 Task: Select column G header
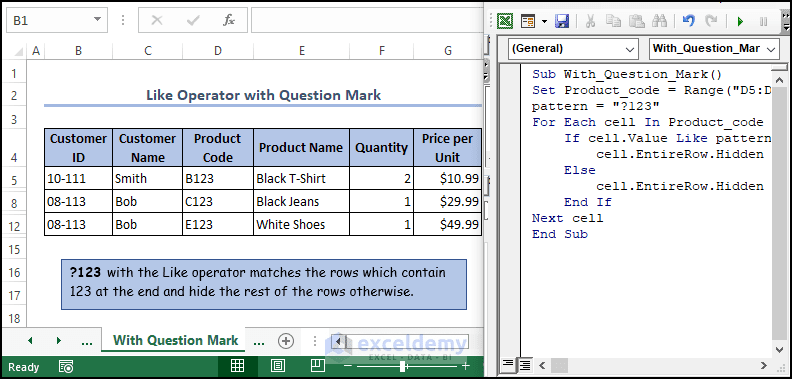tap(448, 51)
